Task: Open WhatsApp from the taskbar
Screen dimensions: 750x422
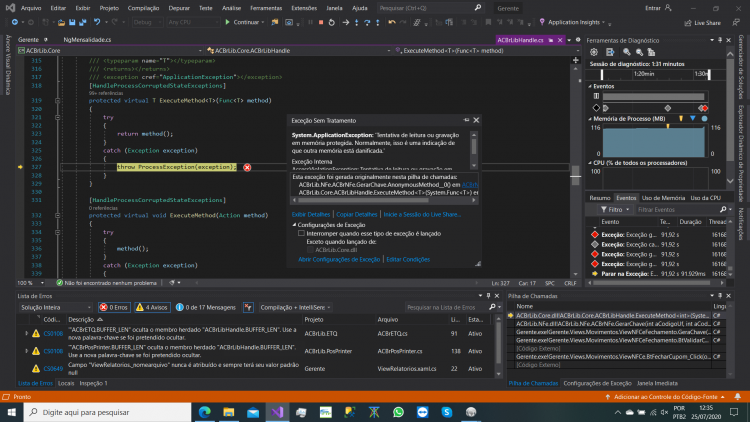Action: (x=398, y=412)
